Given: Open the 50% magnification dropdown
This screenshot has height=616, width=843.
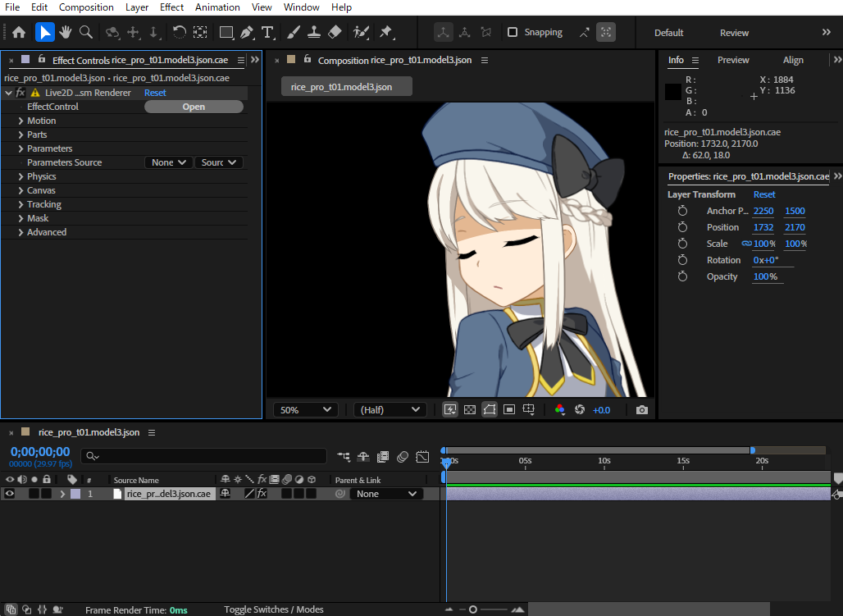Looking at the screenshot, I should [305, 410].
